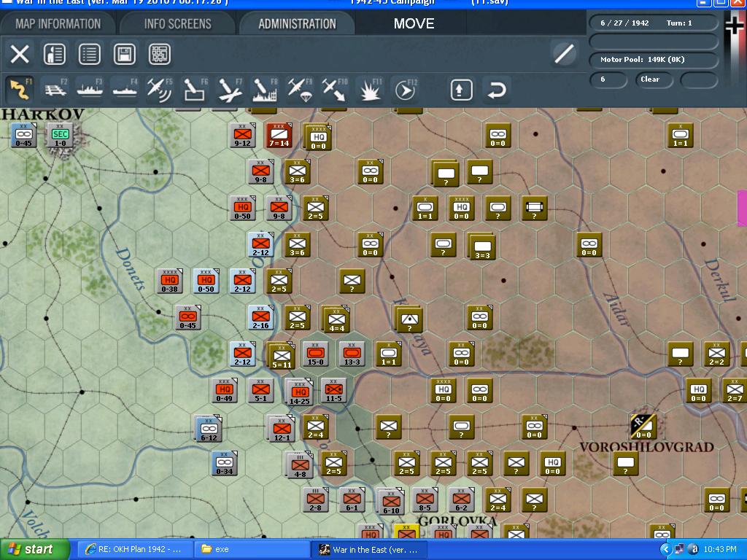Click the HARKOV city label
Viewport: 747px width, 560px height.
pos(43,114)
